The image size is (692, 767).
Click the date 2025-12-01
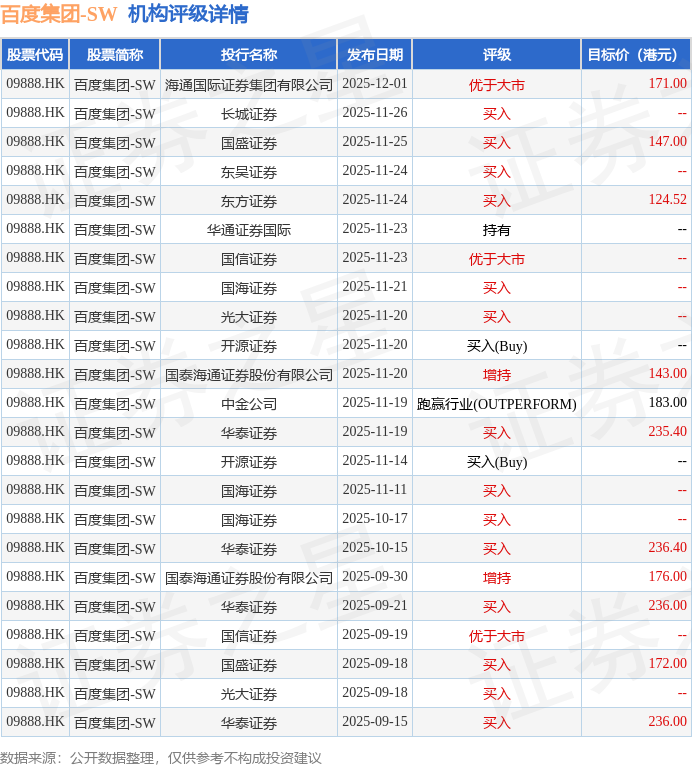tap(375, 83)
